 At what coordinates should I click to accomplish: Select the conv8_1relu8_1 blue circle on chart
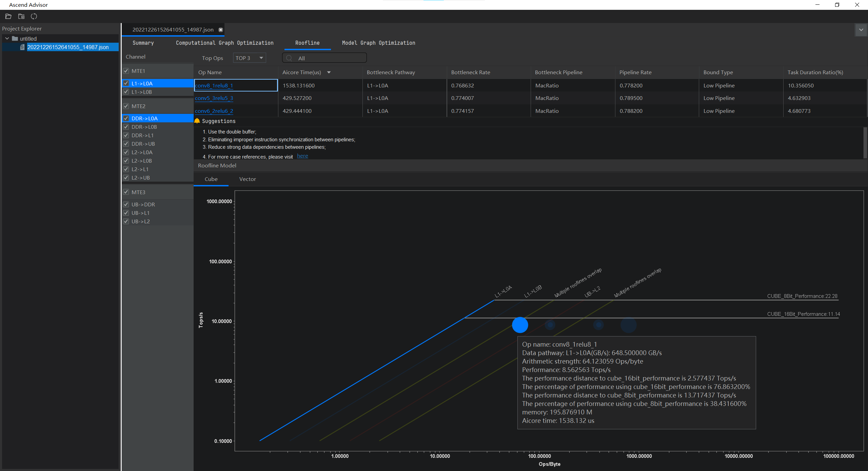pos(520,325)
